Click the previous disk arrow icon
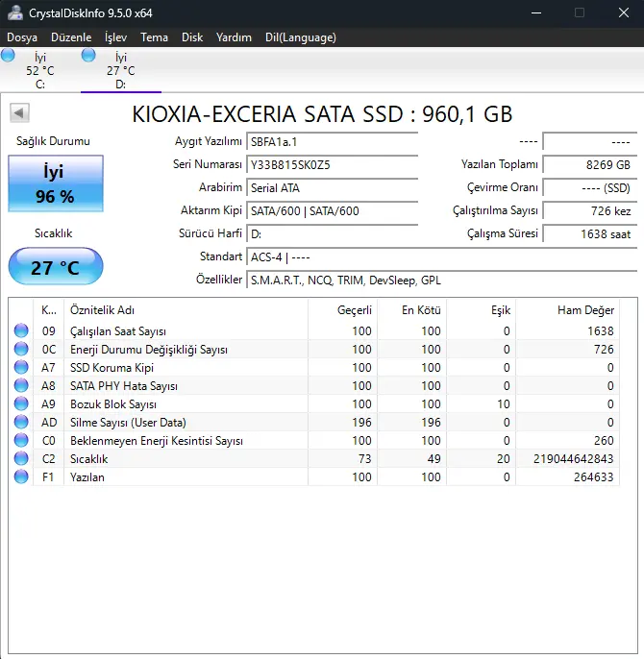This screenshot has width=644, height=659. (19, 112)
